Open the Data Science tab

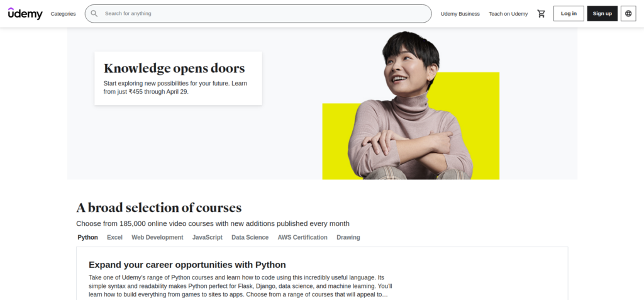pyautogui.click(x=250, y=237)
